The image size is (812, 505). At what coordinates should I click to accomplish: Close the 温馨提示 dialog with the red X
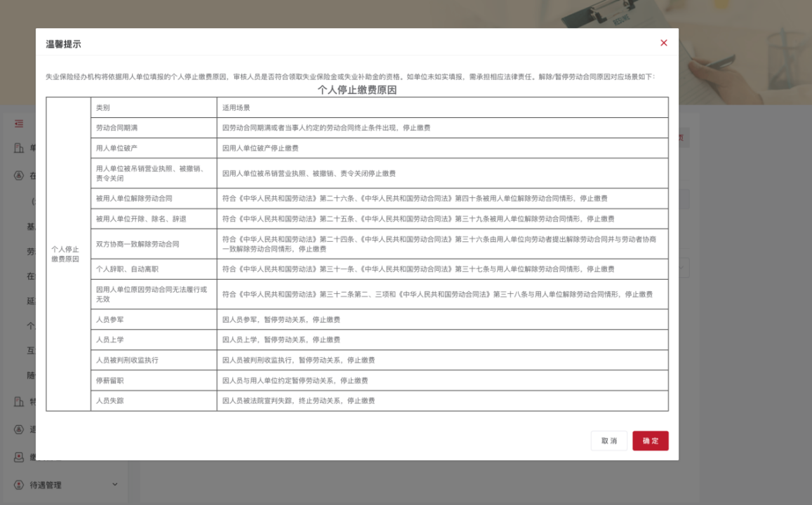tap(663, 43)
